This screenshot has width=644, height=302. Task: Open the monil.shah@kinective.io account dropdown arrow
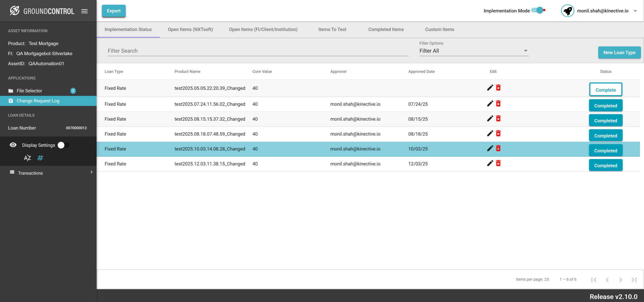pos(635,11)
